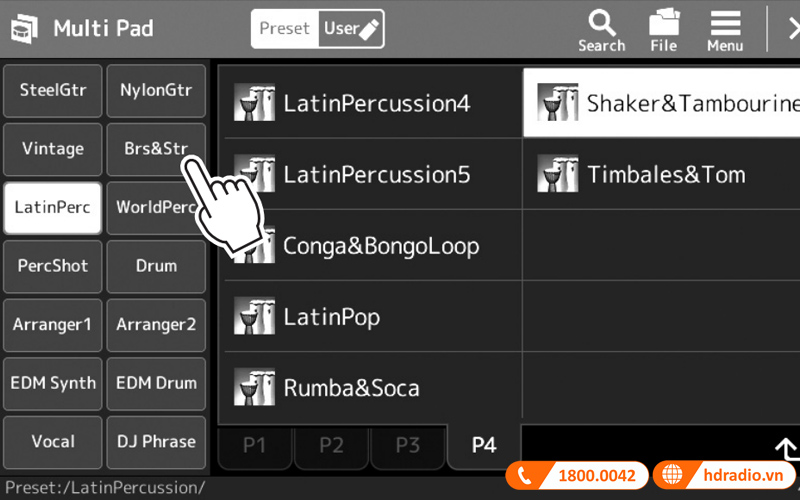Click the LatinPercussion4 conga icon

[x=254, y=103]
